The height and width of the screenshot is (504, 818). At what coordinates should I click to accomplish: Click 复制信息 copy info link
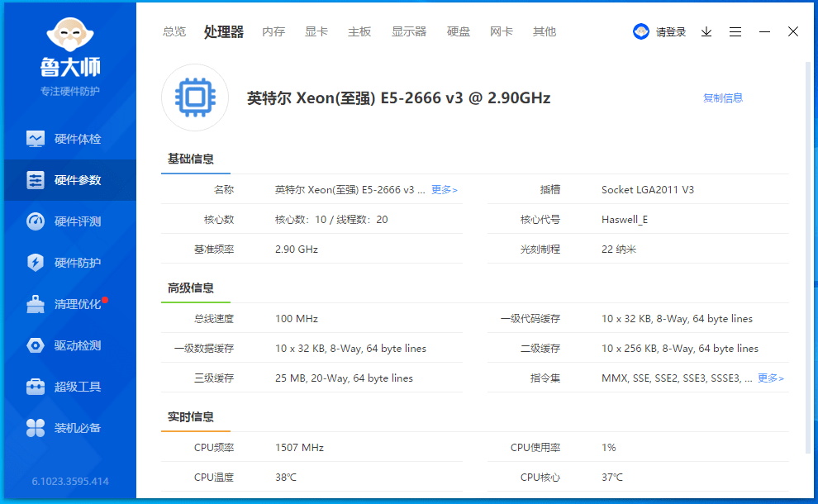pyautogui.click(x=722, y=98)
